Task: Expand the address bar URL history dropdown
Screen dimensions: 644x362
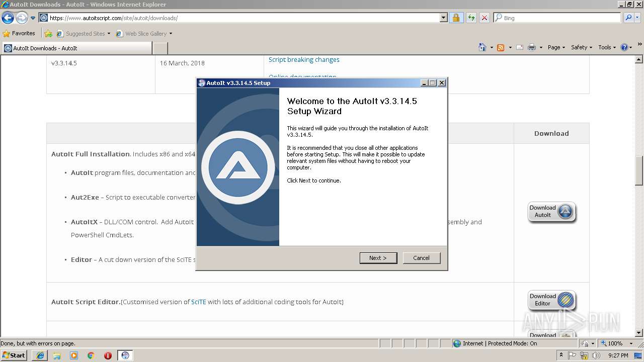Action: coord(443,18)
